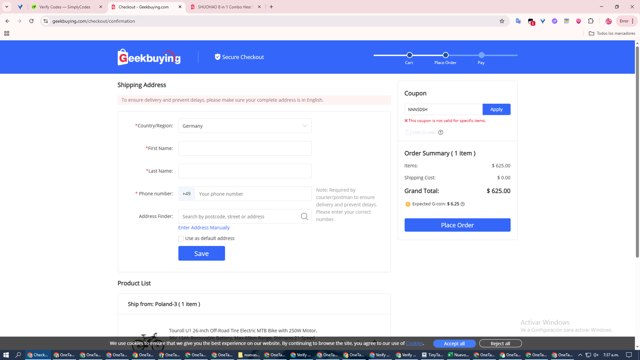Open the apps grid in bookmarks bar
This screenshot has width=640, height=360.
(x=7, y=33)
